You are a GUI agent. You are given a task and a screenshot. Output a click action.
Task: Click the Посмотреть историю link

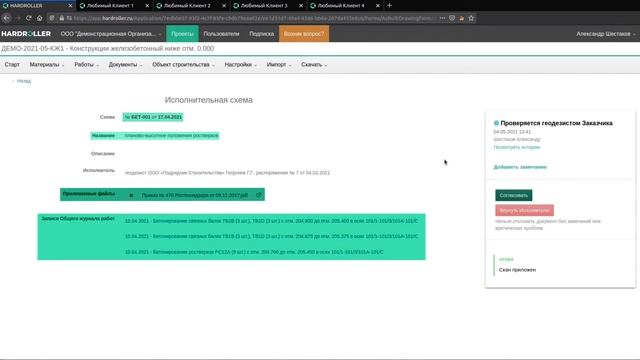pyautogui.click(x=517, y=147)
